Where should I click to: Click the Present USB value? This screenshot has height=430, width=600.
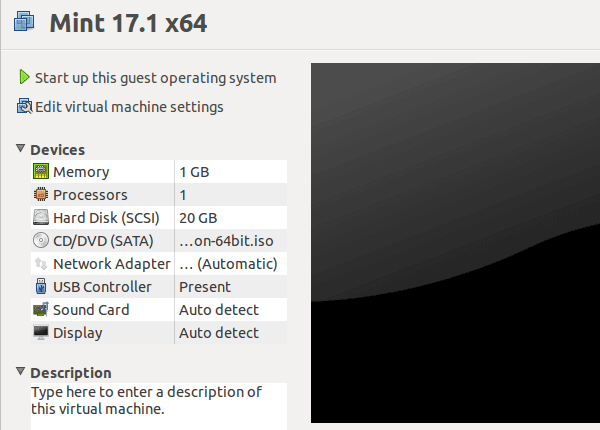205,287
